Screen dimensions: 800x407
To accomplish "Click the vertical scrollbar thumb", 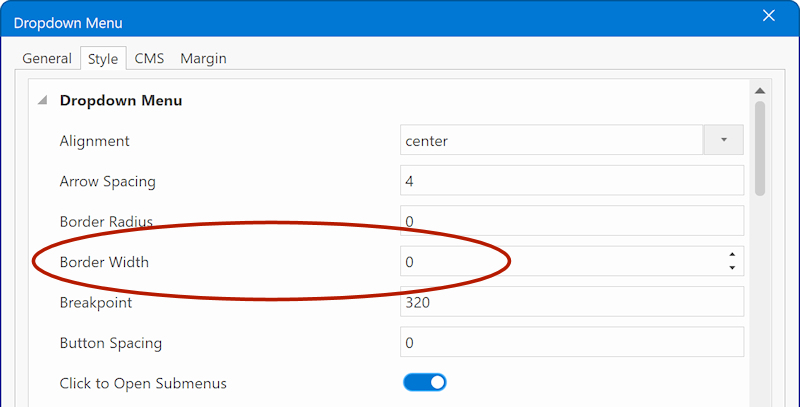I will click(760, 148).
